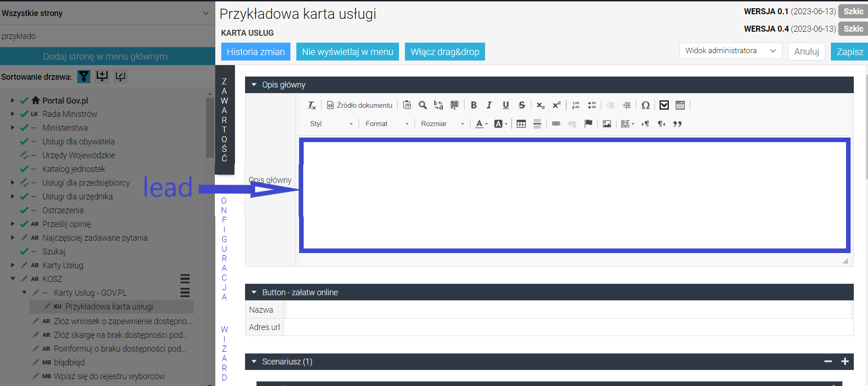Open the Rozmiar font size dropdown
Image resolution: width=868 pixels, height=386 pixels.
(442, 124)
